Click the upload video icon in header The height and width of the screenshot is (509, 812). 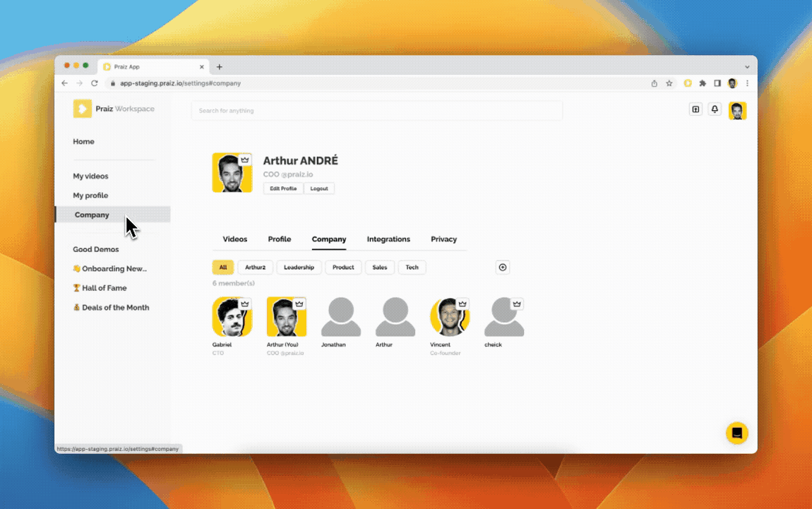695,109
